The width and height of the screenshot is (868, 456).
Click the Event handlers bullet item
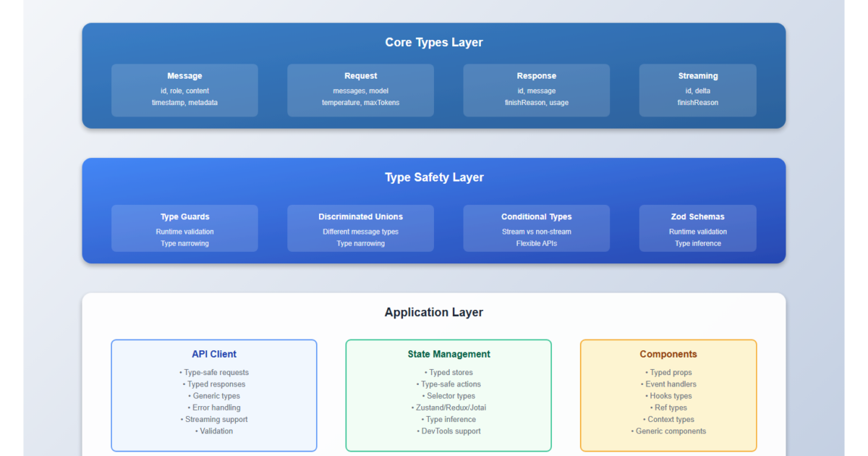pos(668,384)
